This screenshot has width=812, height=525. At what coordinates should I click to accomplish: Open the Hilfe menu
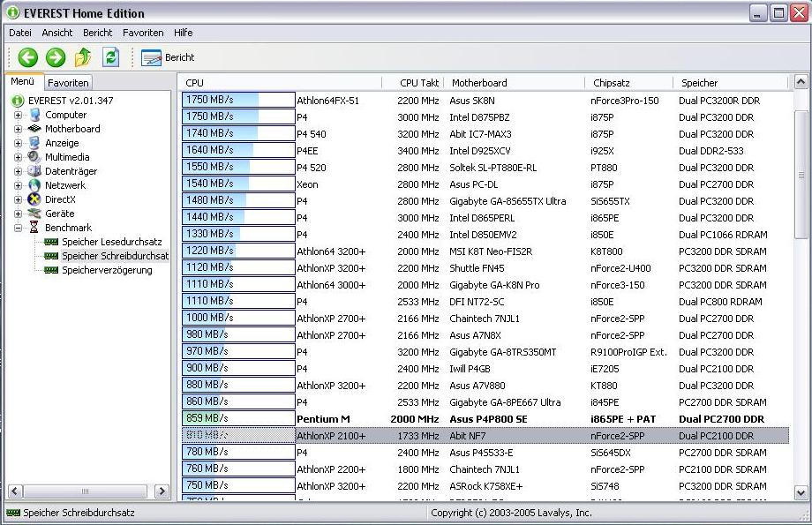point(184,33)
